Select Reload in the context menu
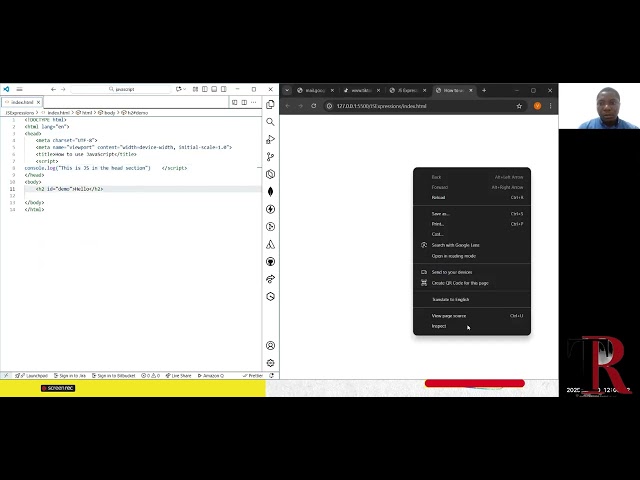Screen dimensions: 640x480 [x=472, y=198]
